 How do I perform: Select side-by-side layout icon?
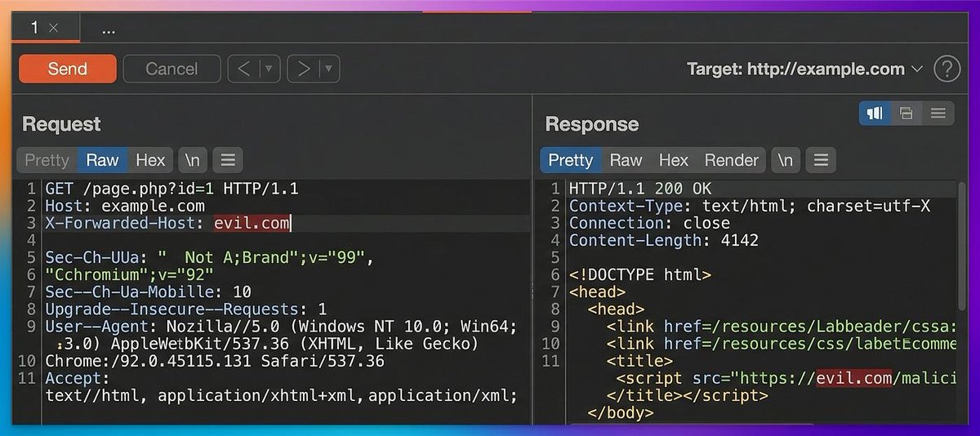pyautogui.click(x=875, y=113)
